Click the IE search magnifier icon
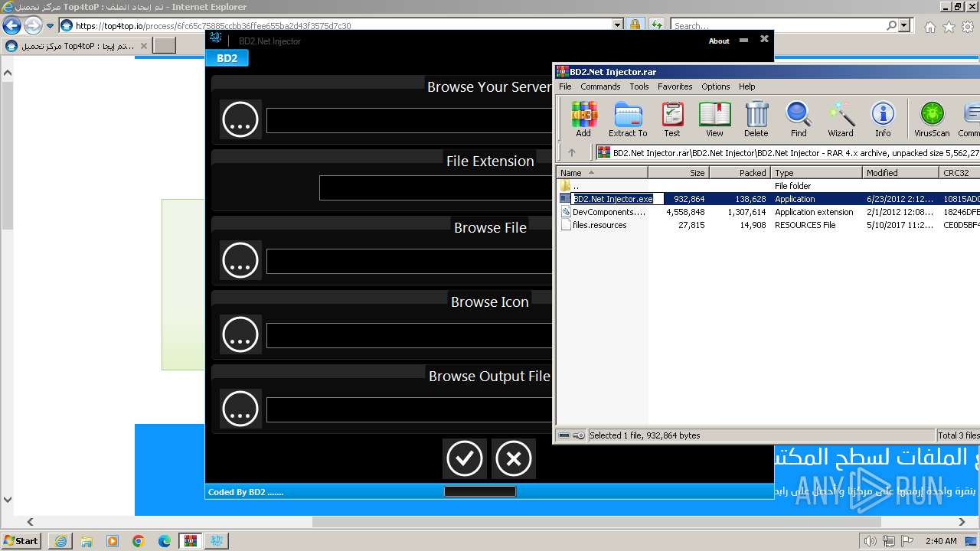The image size is (980, 551). [x=891, y=25]
